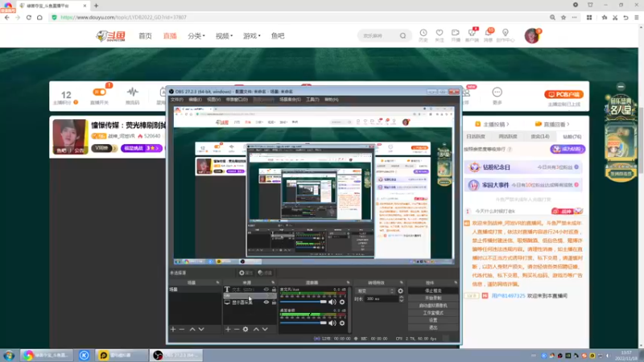
Task: Go to Douyu 直播 live tab
Action: click(x=170, y=36)
